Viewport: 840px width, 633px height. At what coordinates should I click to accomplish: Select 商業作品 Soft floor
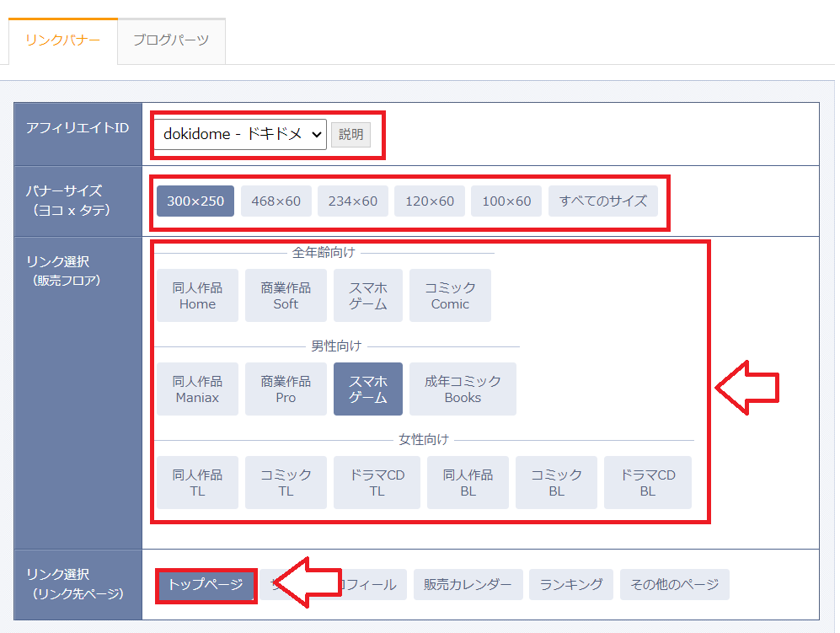pos(286,295)
